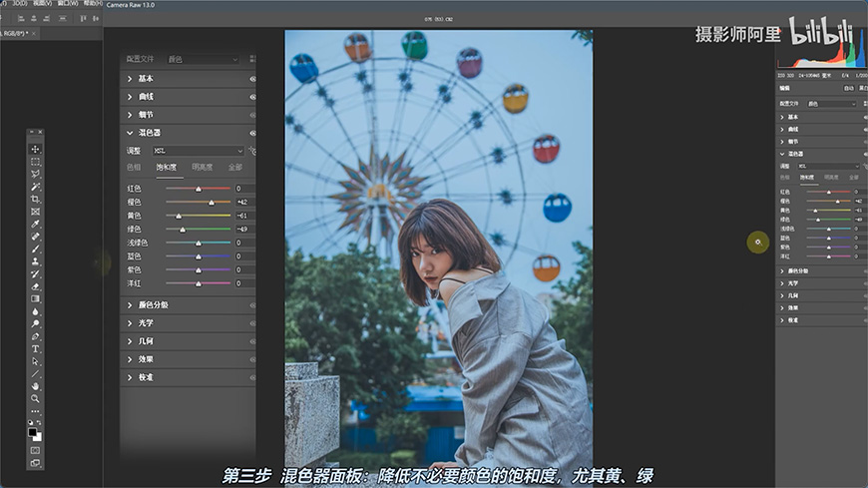868x488 pixels.
Task: Click the 自动 button in right-side panel
Action: point(849,88)
